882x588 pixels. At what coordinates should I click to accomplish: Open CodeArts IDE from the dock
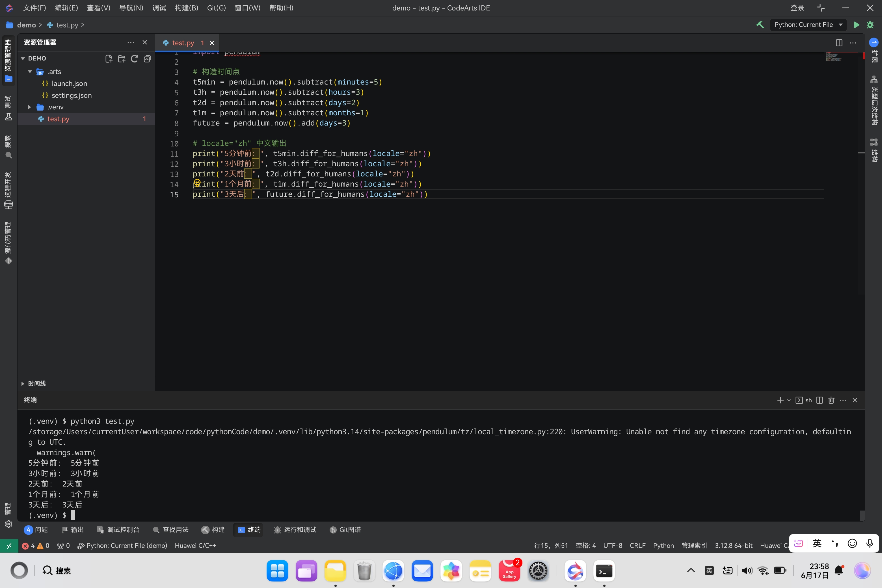pyautogui.click(x=575, y=571)
